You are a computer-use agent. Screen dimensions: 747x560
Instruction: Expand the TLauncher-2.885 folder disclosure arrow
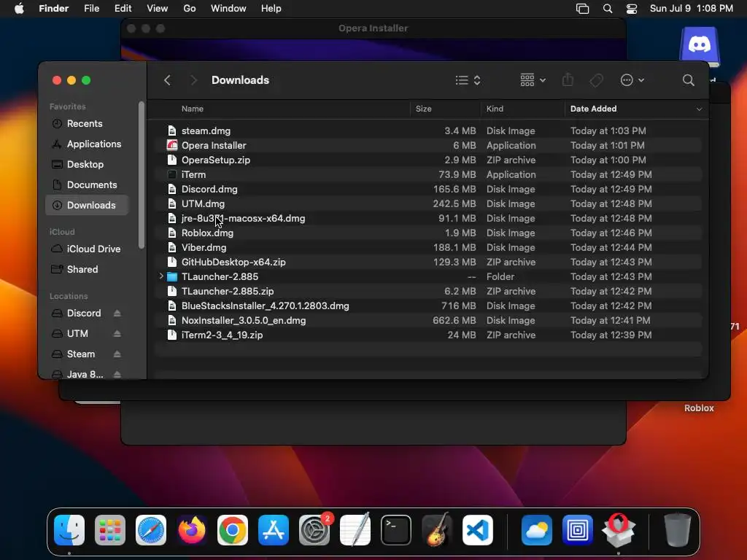(161, 276)
